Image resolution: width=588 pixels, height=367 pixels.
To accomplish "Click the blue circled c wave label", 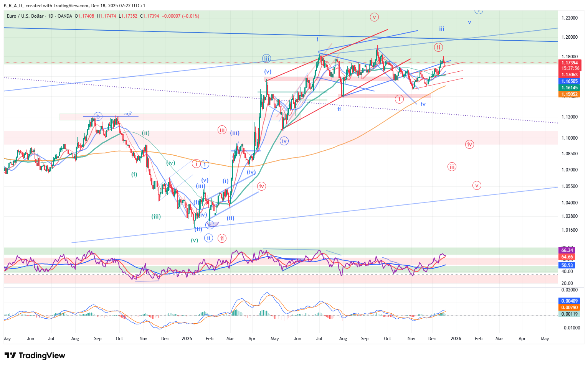I will tap(210, 225).
